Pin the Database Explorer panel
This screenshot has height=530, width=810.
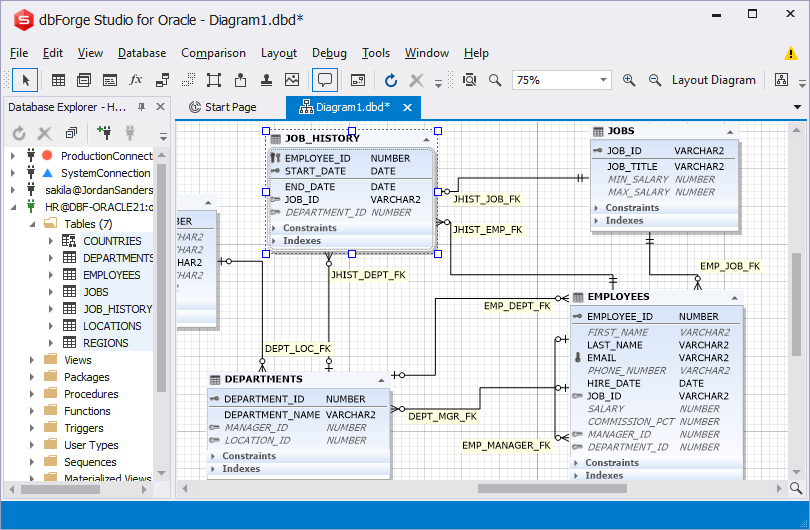(142, 107)
